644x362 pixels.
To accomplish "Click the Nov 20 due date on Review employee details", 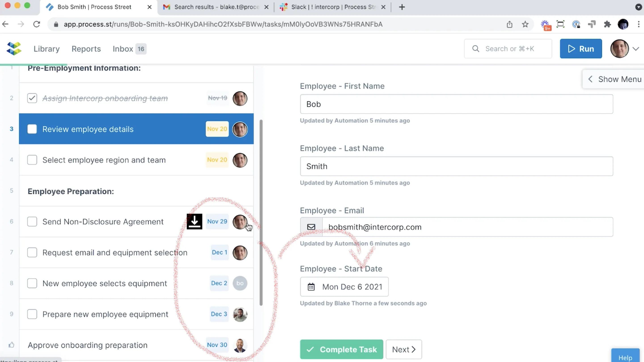I will click(217, 129).
